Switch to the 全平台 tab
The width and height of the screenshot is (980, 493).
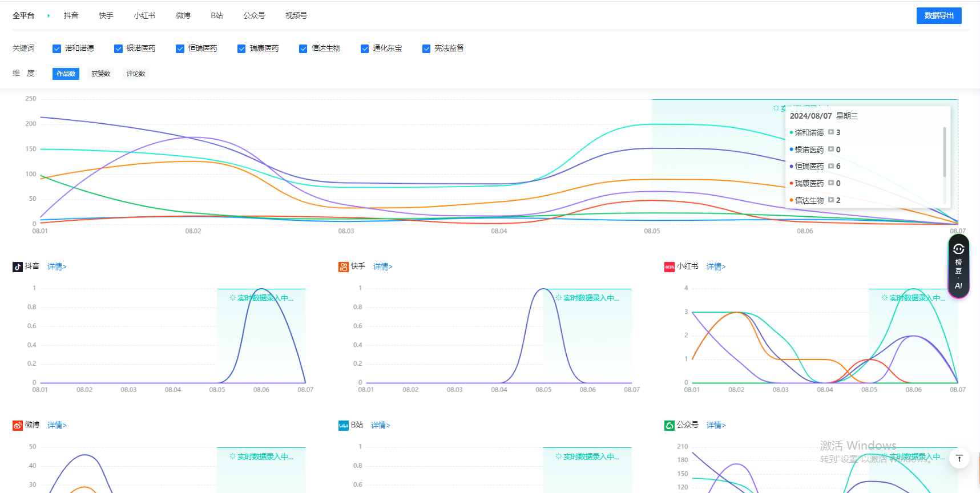23,15
